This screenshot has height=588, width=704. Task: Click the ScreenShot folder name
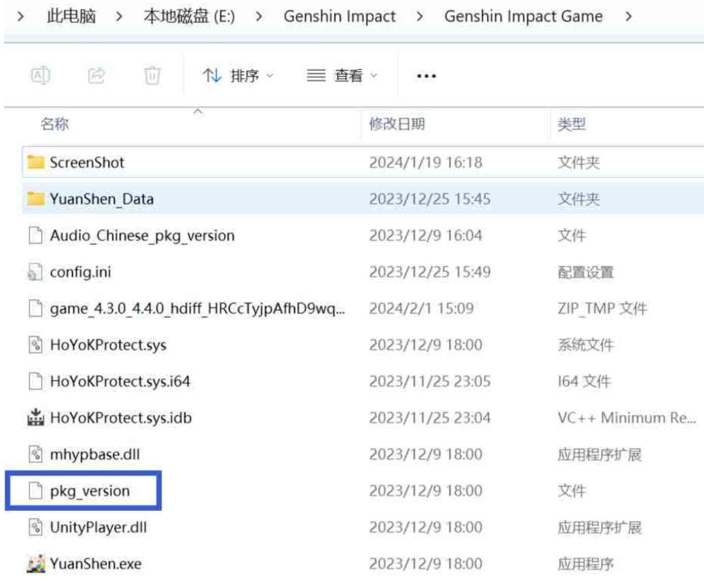point(87,162)
